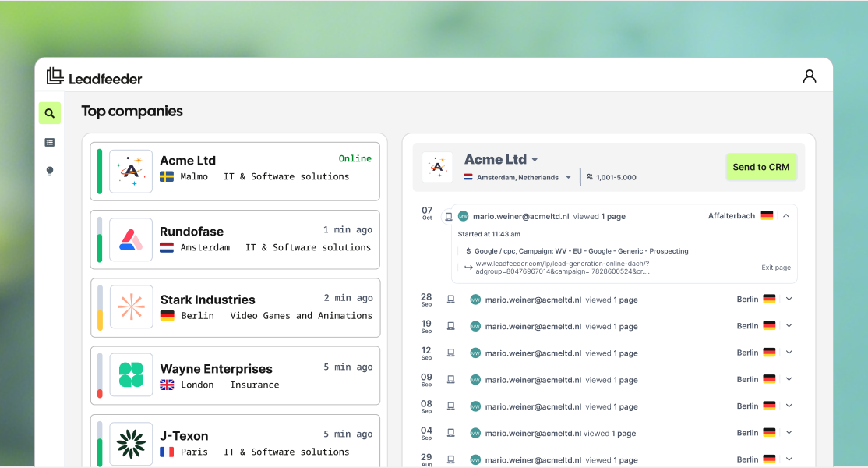Click device icon for 19 Sep visit
This screenshot has width=868, height=468.
point(450,326)
